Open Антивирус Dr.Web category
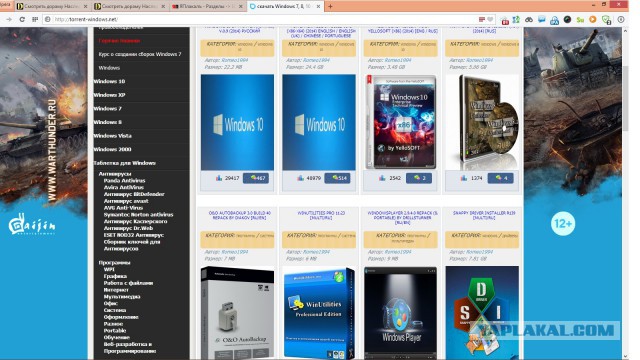Screen dimensions: 640x360 tap(129, 228)
